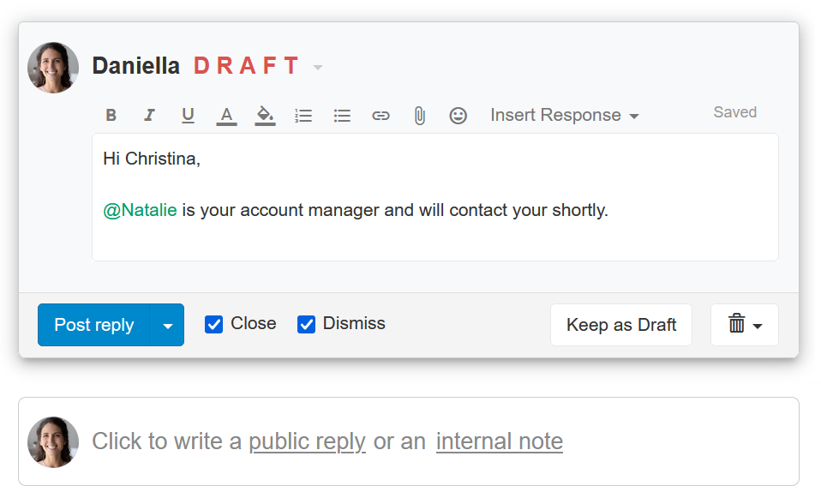Screen dimensions: 821x504
Task: Choose a background fill color
Action: pos(265,116)
